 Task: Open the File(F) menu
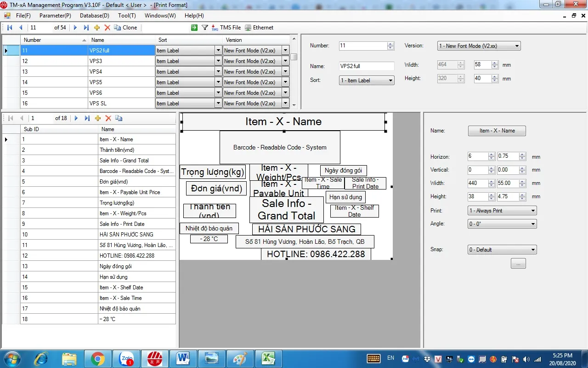coord(23,16)
